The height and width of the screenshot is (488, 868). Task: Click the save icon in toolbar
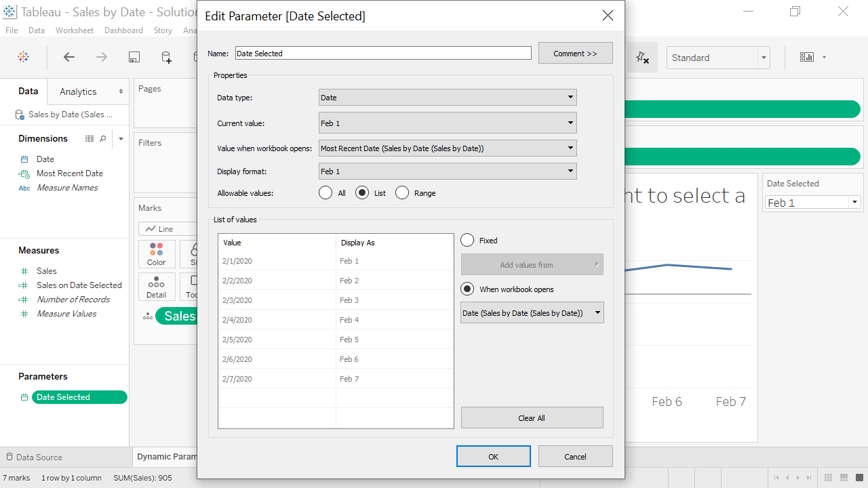click(x=134, y=58)
